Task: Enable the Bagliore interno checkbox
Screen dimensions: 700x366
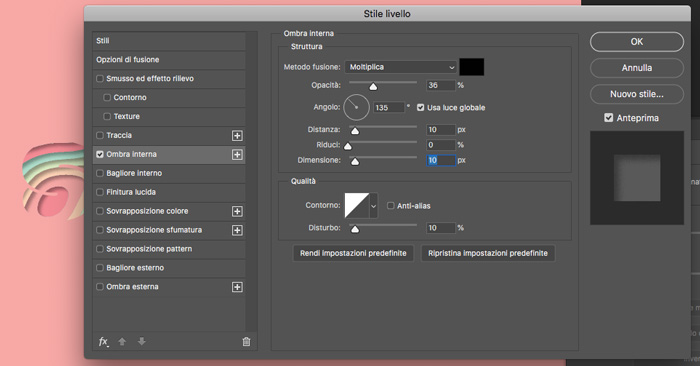Action: (x=100, y=173)
